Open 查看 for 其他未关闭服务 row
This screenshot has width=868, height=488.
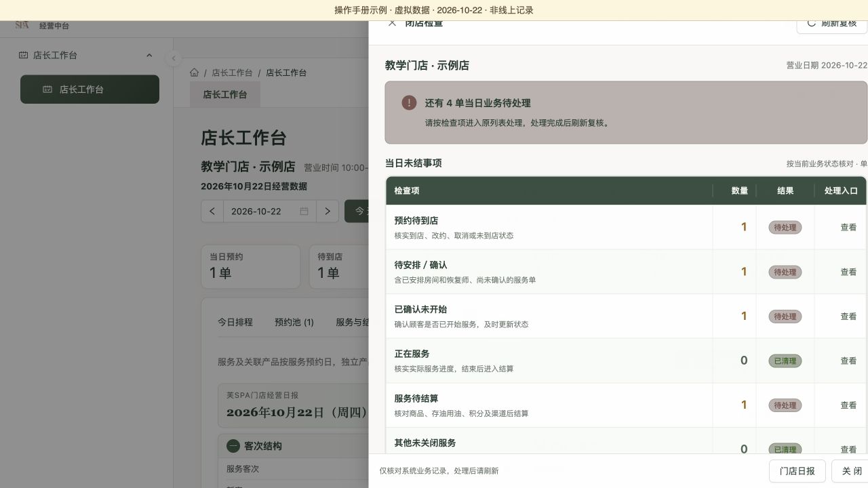click(x=848, y=449)
